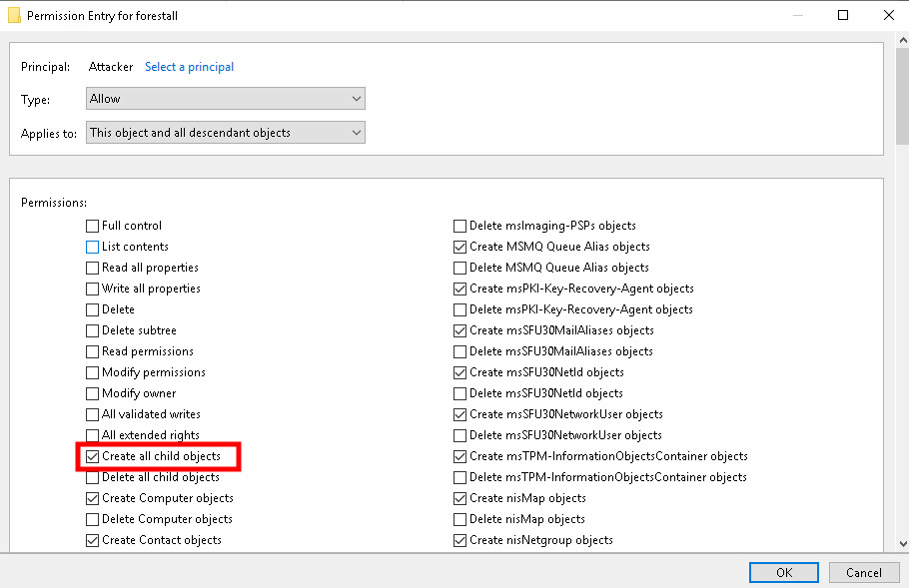909x588 pixels.
Task: Check Delete msImaging-PSPs objects
Action: coord(460,226)
